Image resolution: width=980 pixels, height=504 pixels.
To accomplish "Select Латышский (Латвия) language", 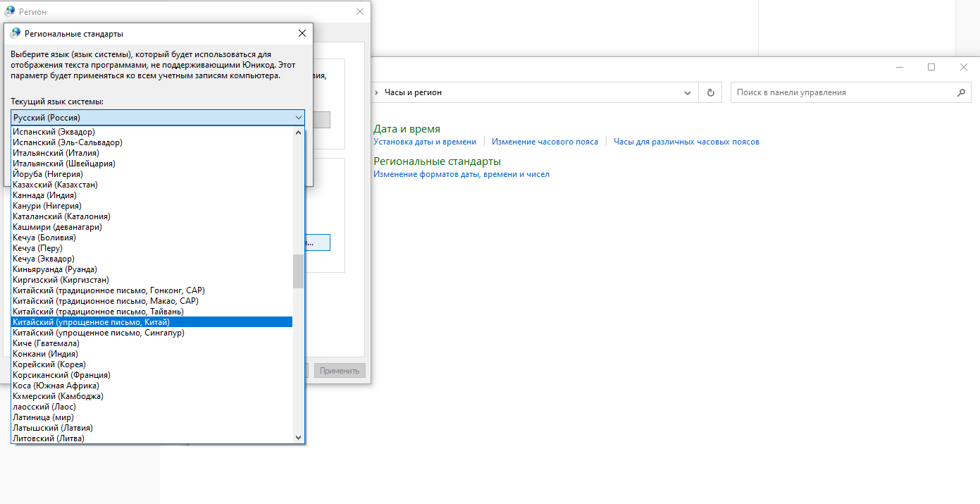I will click(151, 428).
